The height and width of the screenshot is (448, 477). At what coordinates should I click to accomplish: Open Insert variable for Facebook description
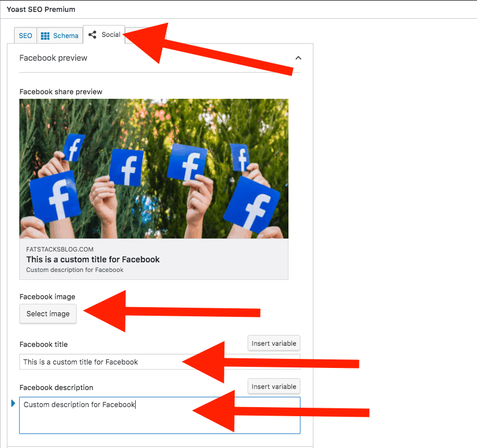[274, 386]
